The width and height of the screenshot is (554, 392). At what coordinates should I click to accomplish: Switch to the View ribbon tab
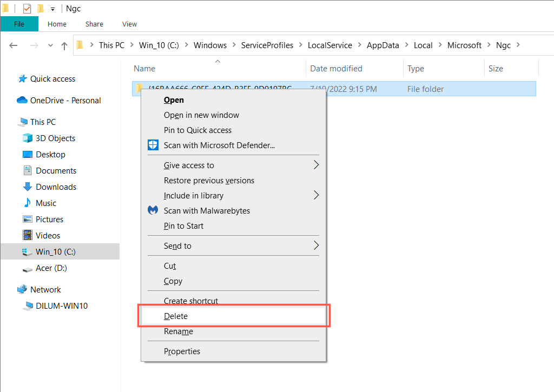point(129,24)
